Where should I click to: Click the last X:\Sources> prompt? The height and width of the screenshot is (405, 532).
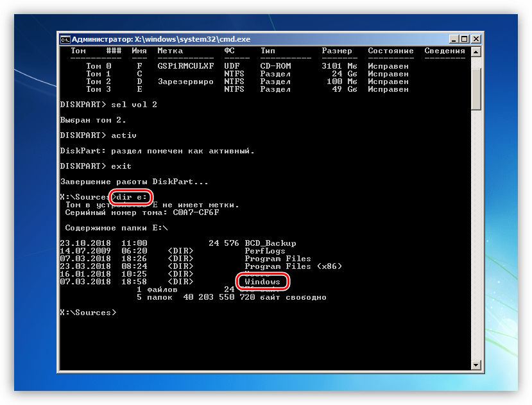pyautogui.click(x=88, y=313)
